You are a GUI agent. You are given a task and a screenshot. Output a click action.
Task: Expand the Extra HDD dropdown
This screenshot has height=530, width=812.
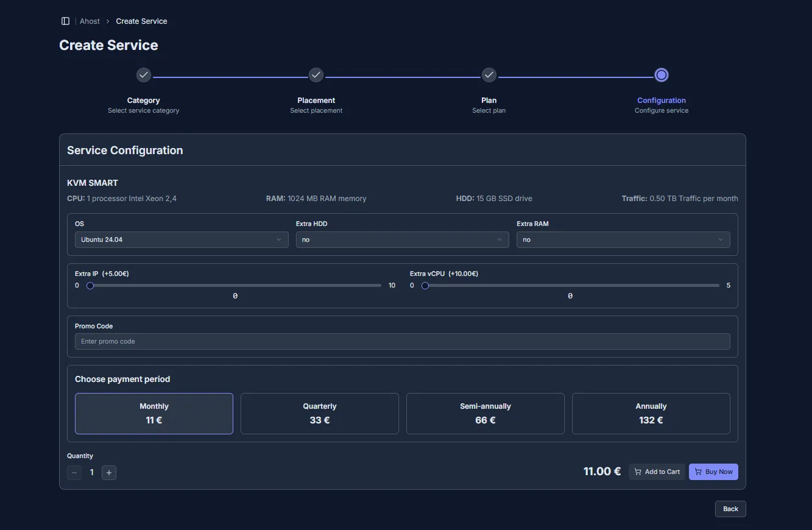pos(402,240)
